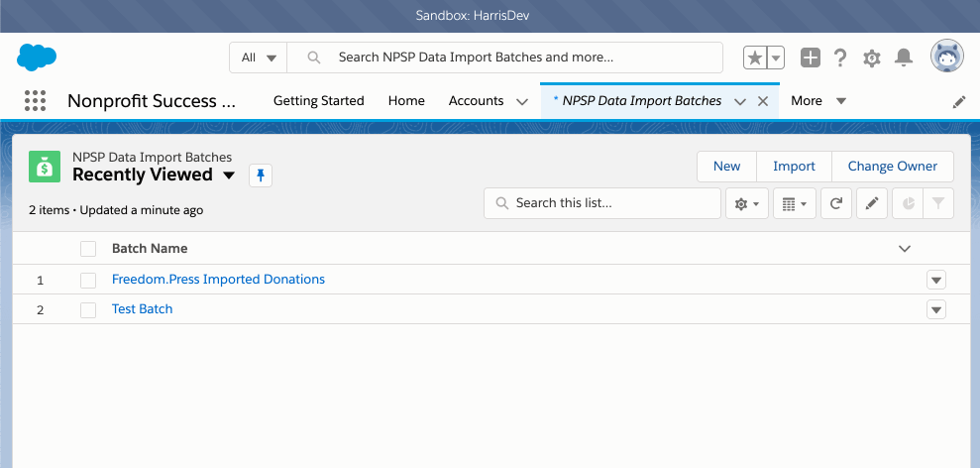Click the Import button
This screenshot has height=468, width=980.
(x=795, y=167)
